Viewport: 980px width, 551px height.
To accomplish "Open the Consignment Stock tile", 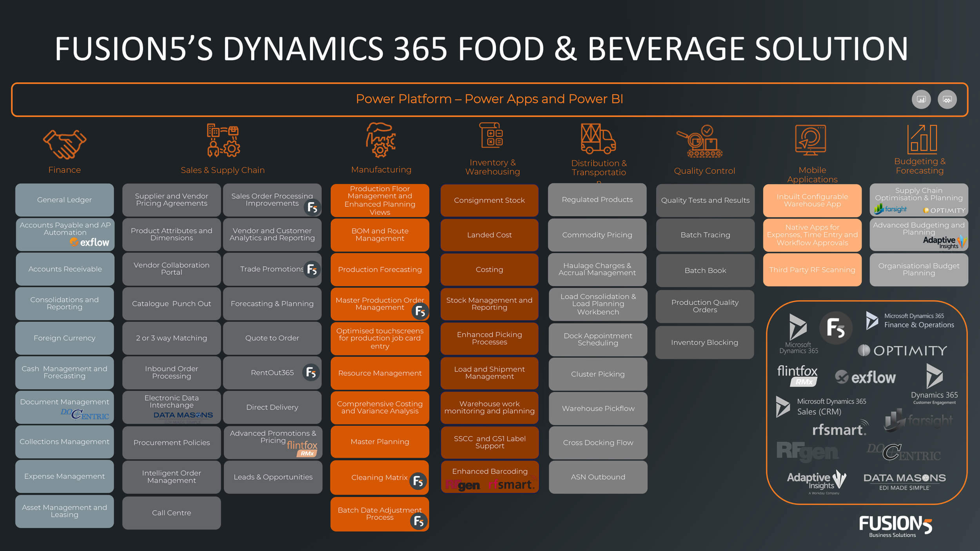I will 489,200.
